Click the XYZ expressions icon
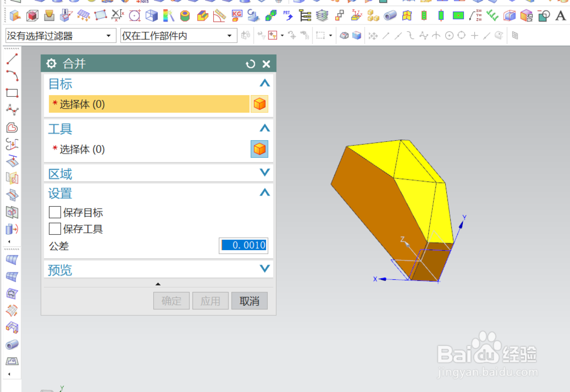The width and height of the screenshot is (570, 392). point(475,15)
